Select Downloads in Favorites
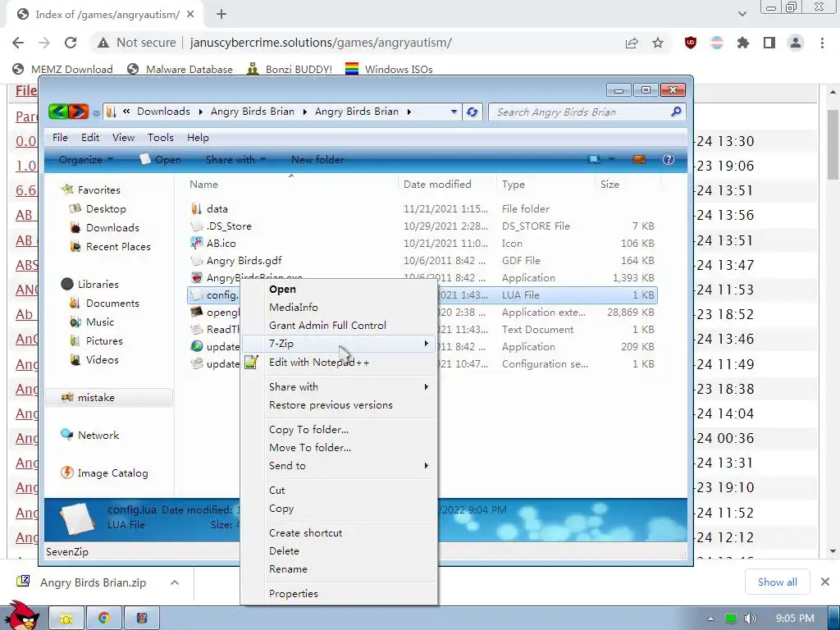The width and height of the screenshot is (840, 630). (x=105, y=228)
